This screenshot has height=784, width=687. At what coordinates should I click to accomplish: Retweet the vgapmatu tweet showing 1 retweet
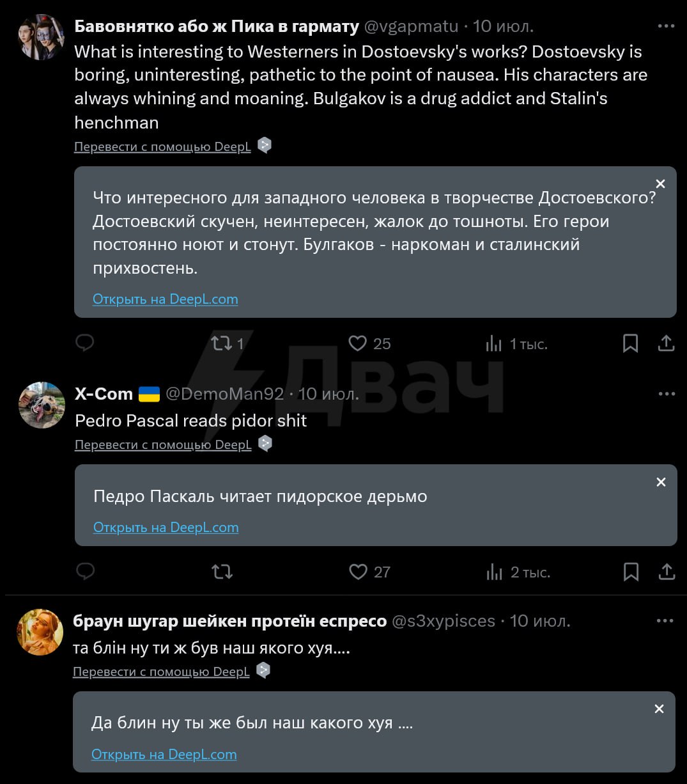tap(228, 344)
